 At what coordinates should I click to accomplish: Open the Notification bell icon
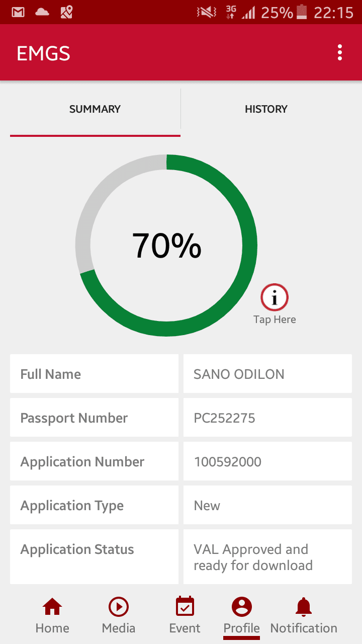(x=303, y=608)
